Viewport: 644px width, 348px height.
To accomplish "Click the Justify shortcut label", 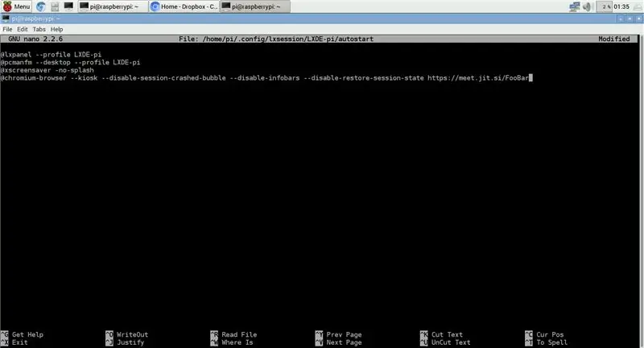I will click(x=130, y=342).
